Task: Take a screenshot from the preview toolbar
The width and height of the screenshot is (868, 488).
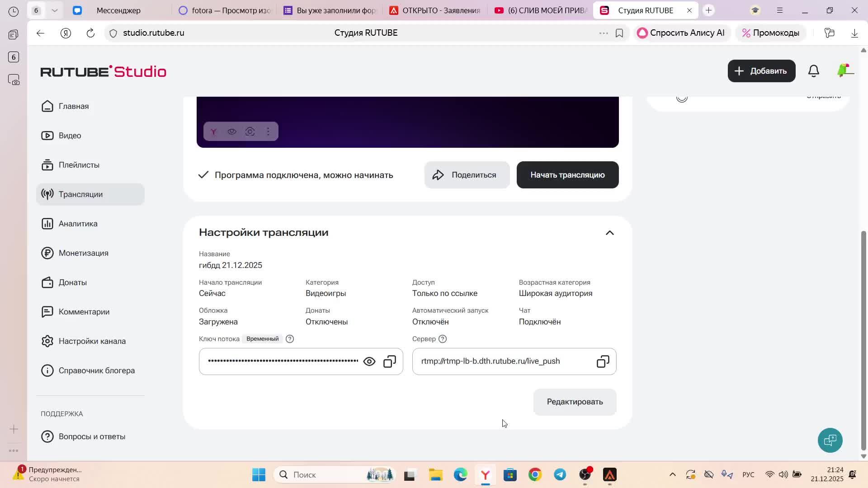Action: point(250,131)
